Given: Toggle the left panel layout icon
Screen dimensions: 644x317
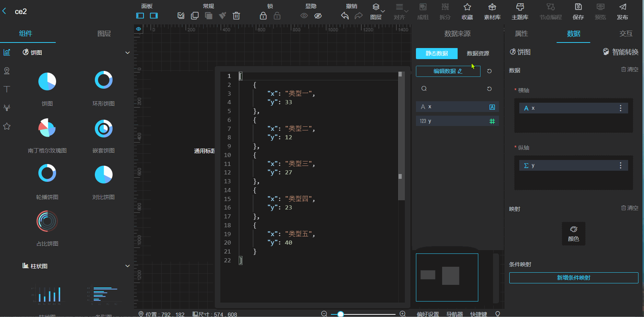Looking at the screenshot, I should 140,16.
